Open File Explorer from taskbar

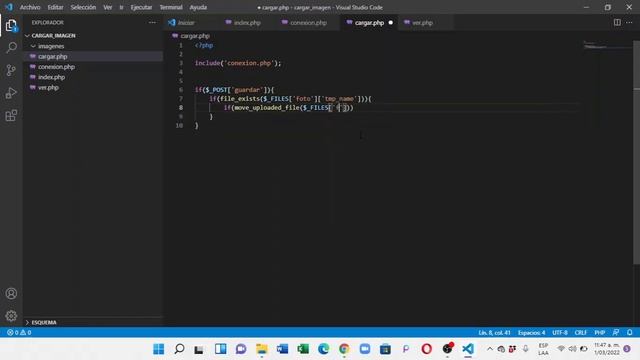point(262,349)
